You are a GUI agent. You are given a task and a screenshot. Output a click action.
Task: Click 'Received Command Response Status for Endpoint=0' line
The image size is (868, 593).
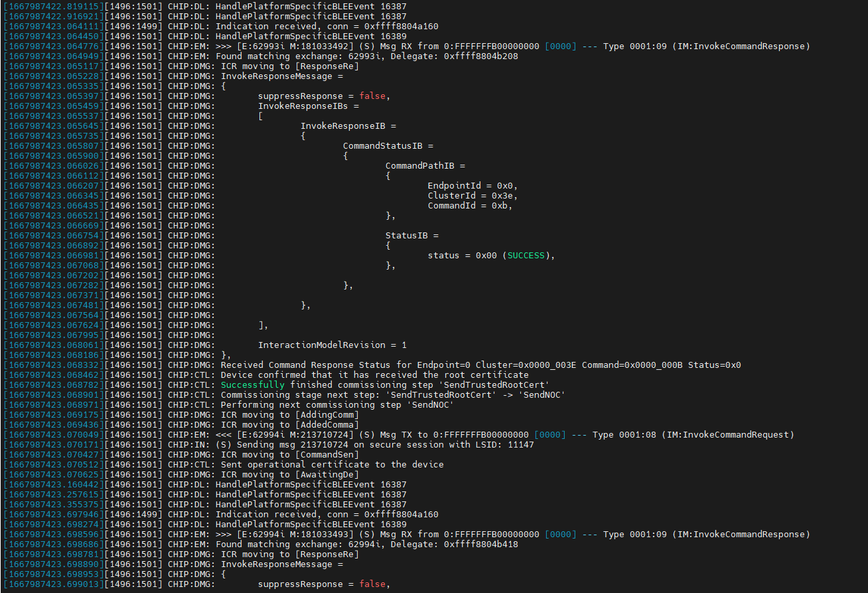[x=481, y=365]
